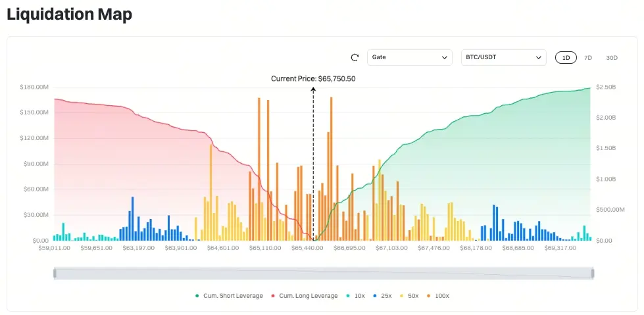Hide the 10x leverage series
This screenshot has height=315, width=644.
(x=355, y=296)
